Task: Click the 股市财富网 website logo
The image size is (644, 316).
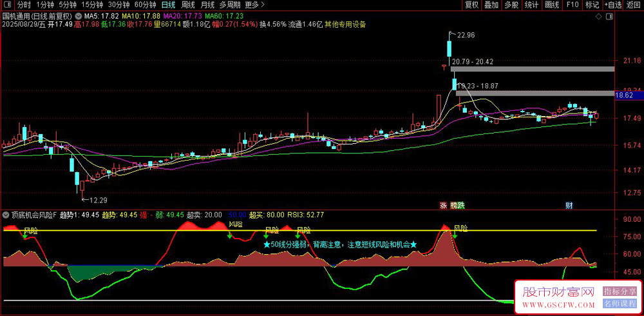Action: click(x=558, y=292)
